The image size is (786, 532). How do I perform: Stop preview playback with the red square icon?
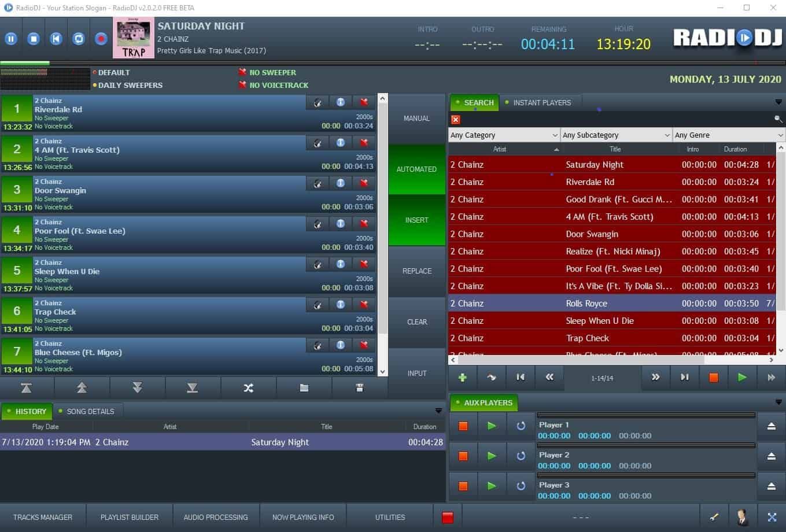coord(713,377)
